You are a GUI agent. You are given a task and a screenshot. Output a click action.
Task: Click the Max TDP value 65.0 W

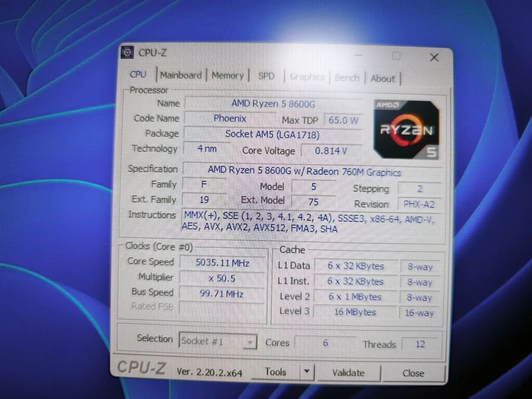[x=343, y=121]
